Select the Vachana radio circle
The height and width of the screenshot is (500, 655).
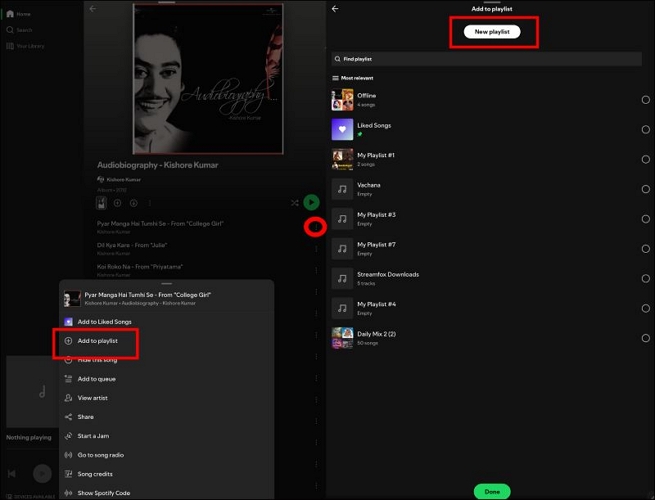[645, 189]
